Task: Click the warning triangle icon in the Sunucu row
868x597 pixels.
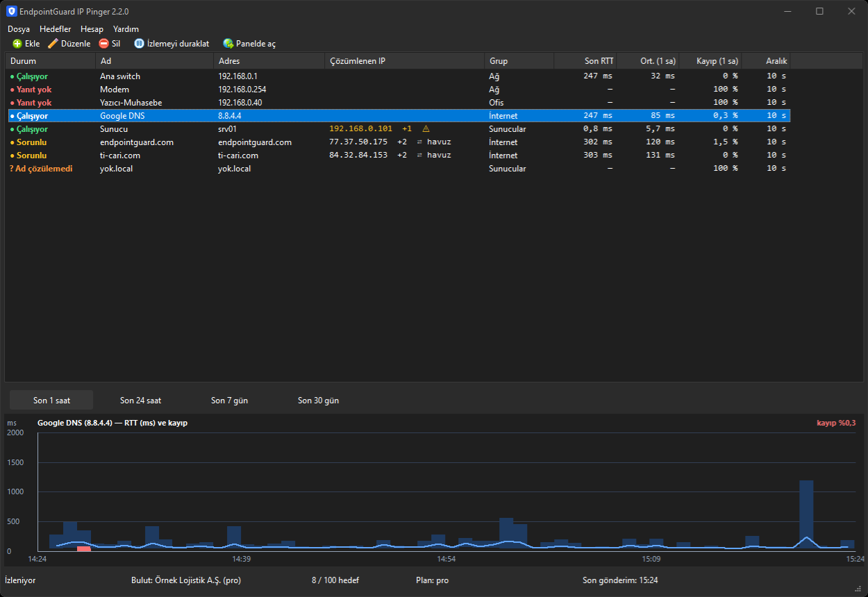Action: click(x=426, y=129)
